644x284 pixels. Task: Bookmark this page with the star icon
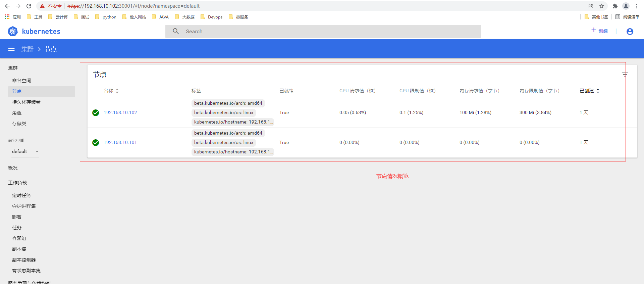[602, 6]
